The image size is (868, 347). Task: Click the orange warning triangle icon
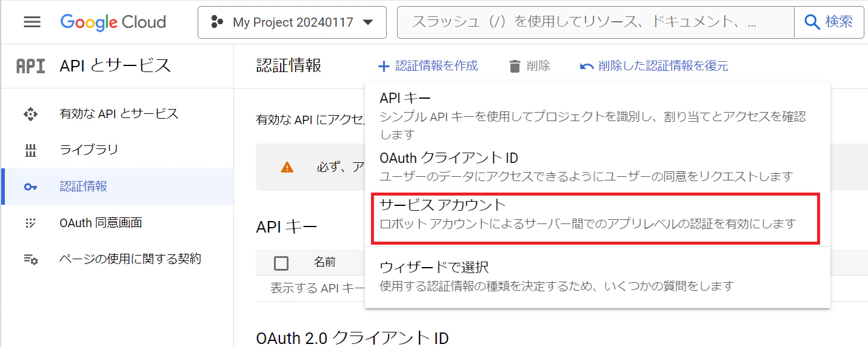point(287,167)
